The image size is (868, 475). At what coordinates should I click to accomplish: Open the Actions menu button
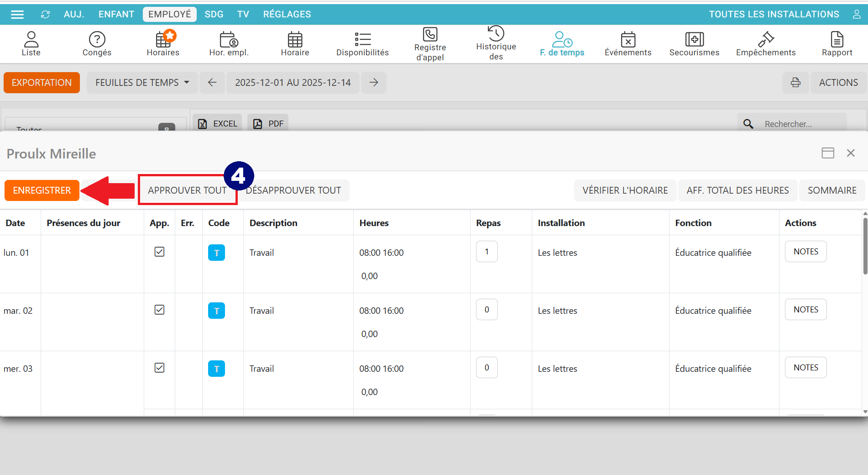coord(838,83)
